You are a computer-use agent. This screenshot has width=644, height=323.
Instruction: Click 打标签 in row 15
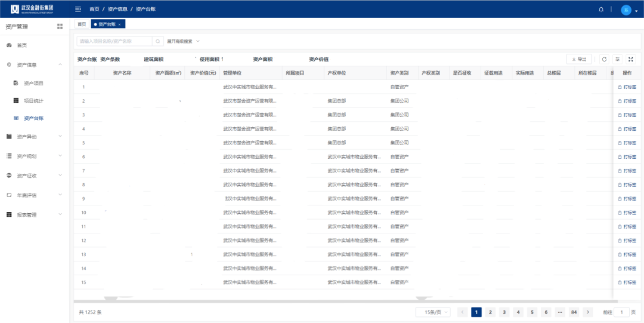point(627,282)
